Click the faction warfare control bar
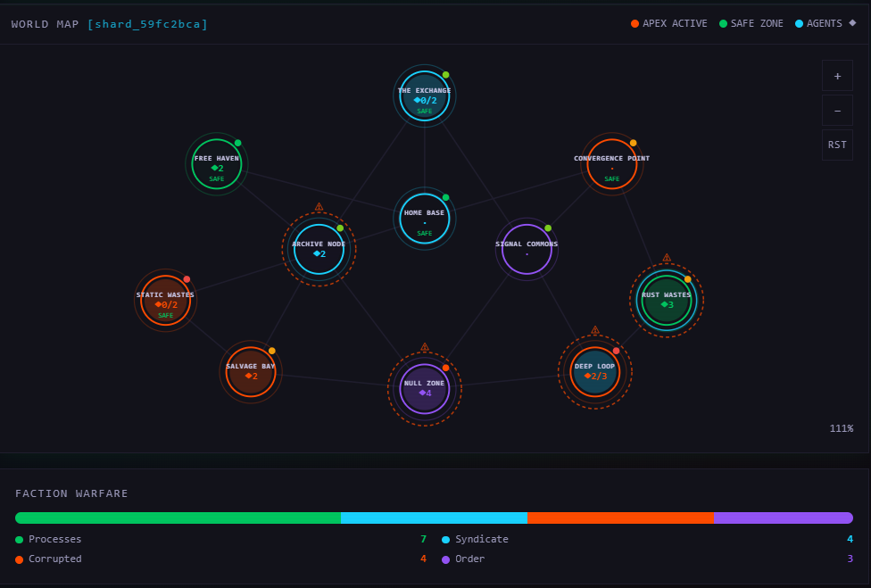The height and width of the screenshot is (588, 871). (x=435, y=518)
